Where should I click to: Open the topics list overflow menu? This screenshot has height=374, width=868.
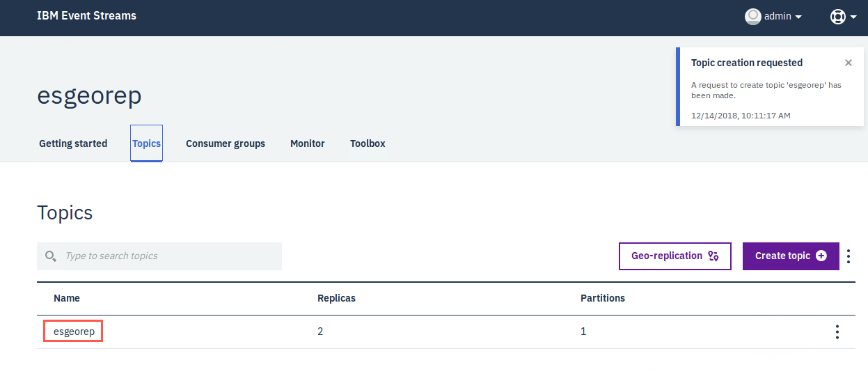tap(849, 256)
